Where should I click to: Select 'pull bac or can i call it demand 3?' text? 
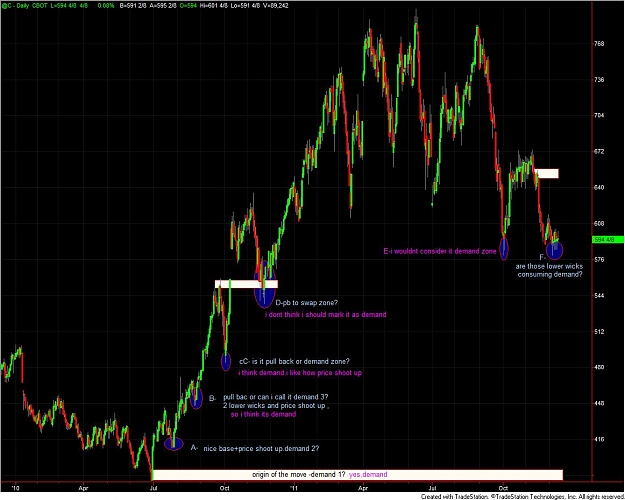tap(275, 397)
